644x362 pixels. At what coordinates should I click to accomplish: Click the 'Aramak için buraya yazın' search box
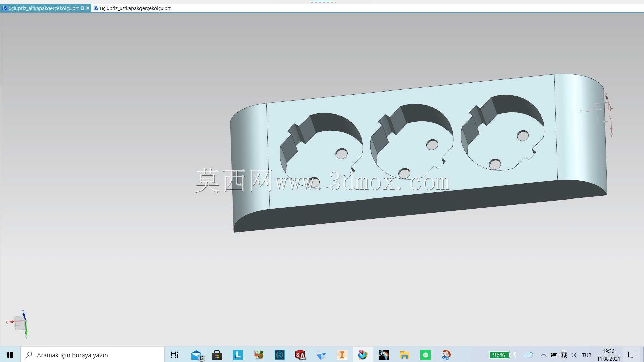92,355
